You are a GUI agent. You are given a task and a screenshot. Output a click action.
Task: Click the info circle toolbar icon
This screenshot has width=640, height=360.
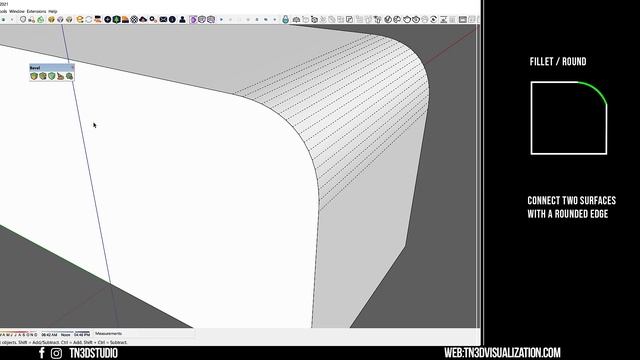pos(172,19)
